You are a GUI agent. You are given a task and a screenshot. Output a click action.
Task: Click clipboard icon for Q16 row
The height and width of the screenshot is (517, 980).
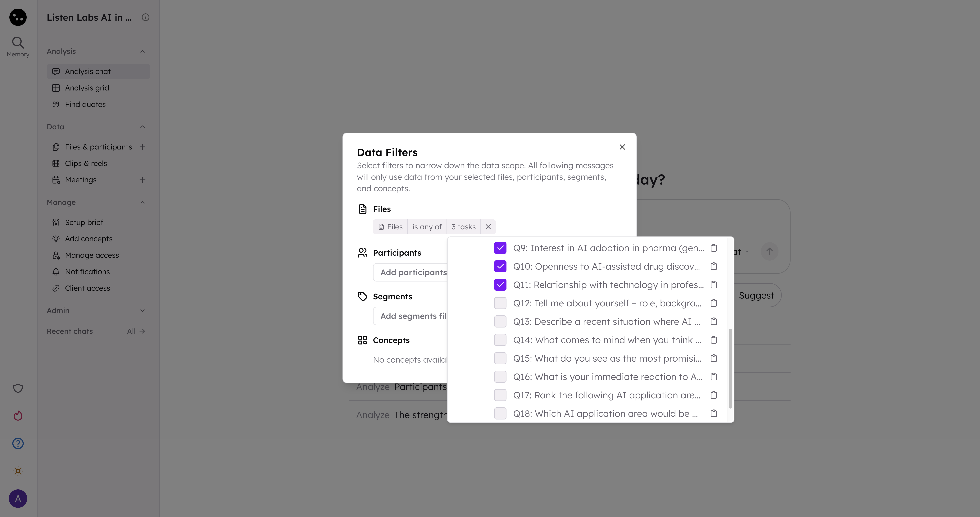[714, 377]
